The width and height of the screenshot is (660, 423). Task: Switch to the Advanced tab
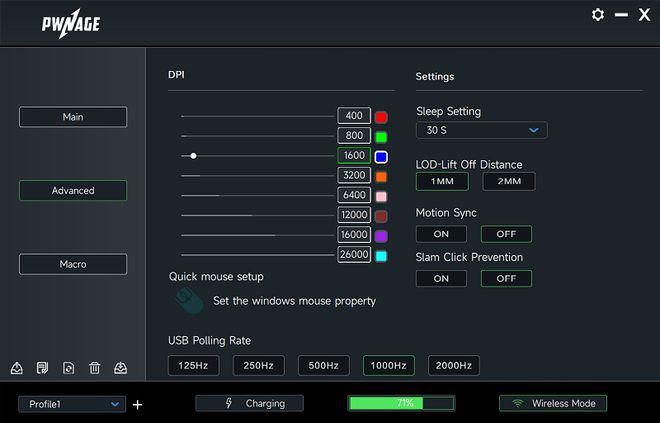click(73, 191)
